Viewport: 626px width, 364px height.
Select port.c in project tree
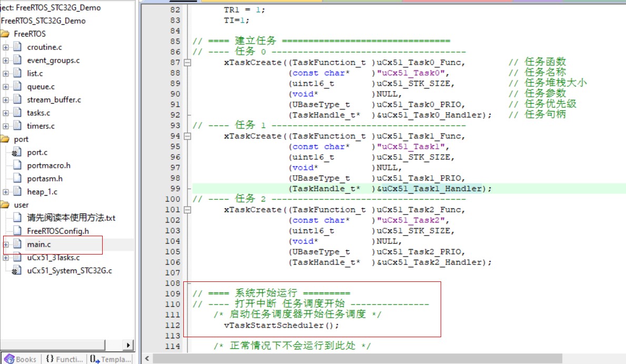point(37,153)
